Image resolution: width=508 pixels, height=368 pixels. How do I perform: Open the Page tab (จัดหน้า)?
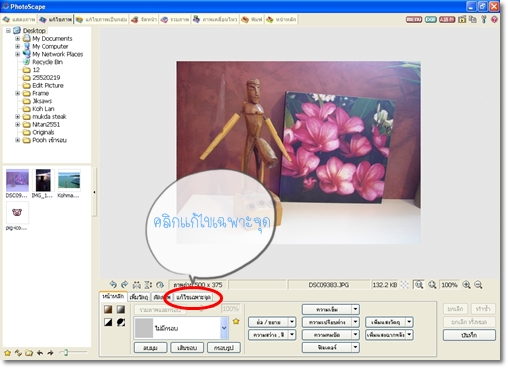click(144, 19)
